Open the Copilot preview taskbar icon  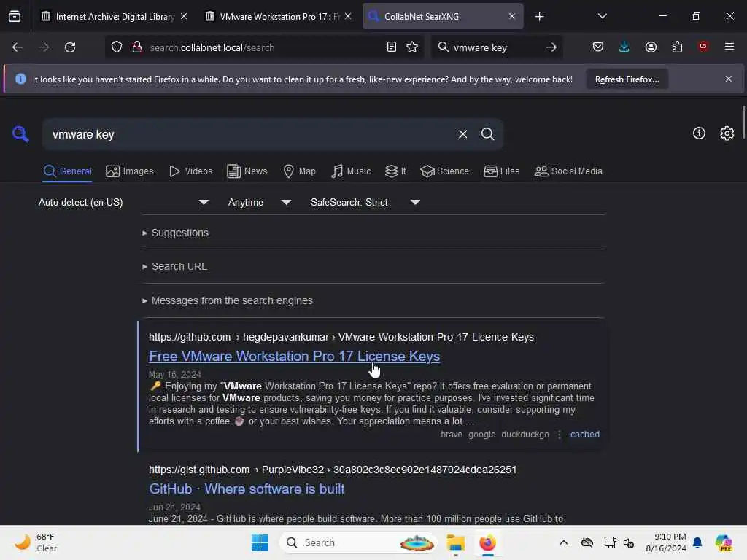pos(724,542)
